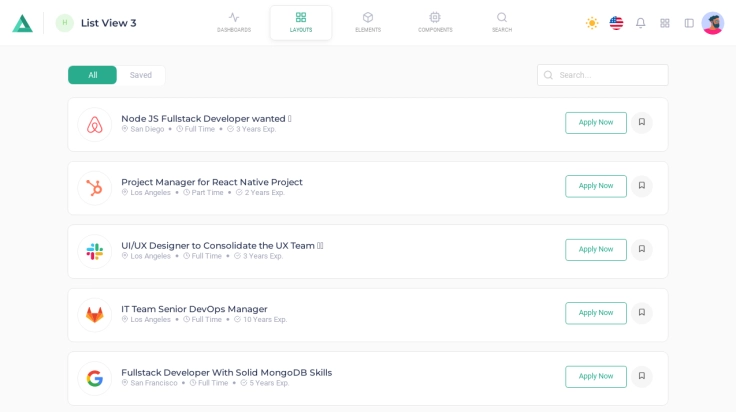736x412 pixels.
Task: Open the user avatar profile menu
Action: (712, 23)
